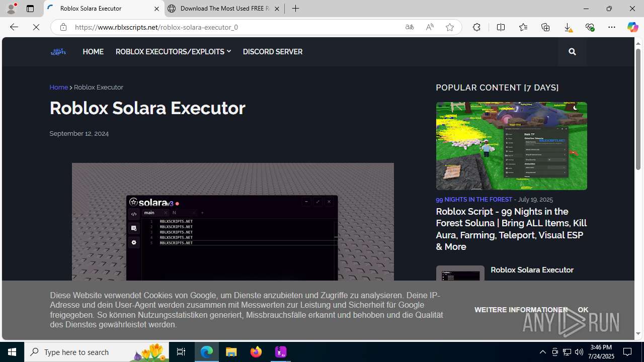
Task: Open Browser essentials icon
Action: (590, 27)
